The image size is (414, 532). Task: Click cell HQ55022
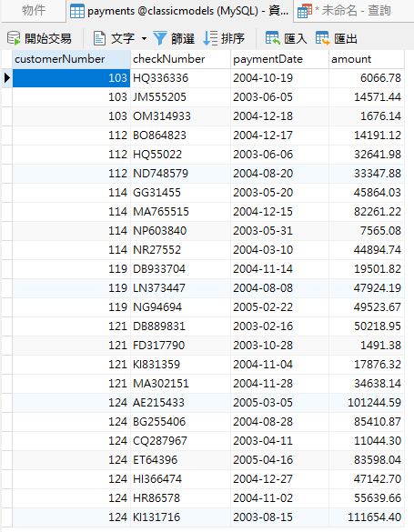[x=180, y=155]
